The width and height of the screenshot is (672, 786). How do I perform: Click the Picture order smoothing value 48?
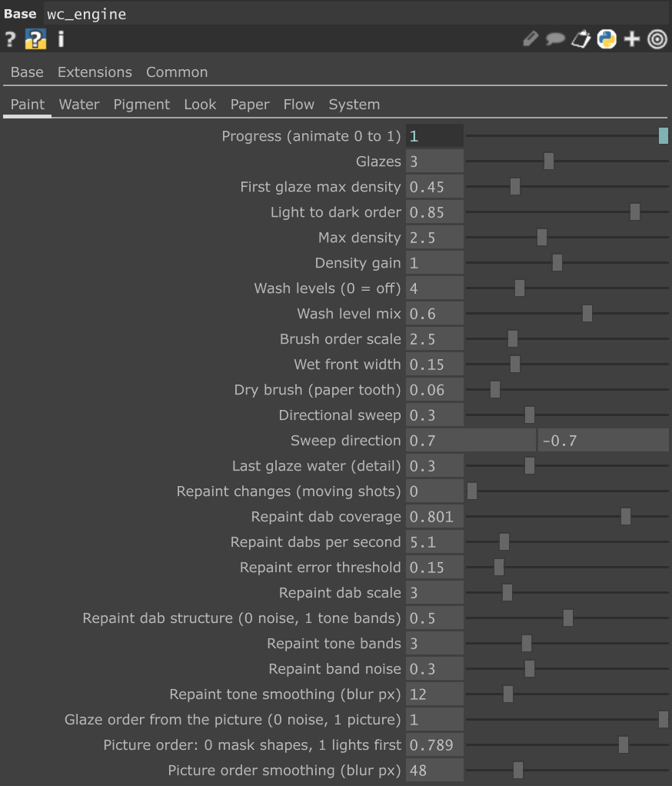pos(434,770)
